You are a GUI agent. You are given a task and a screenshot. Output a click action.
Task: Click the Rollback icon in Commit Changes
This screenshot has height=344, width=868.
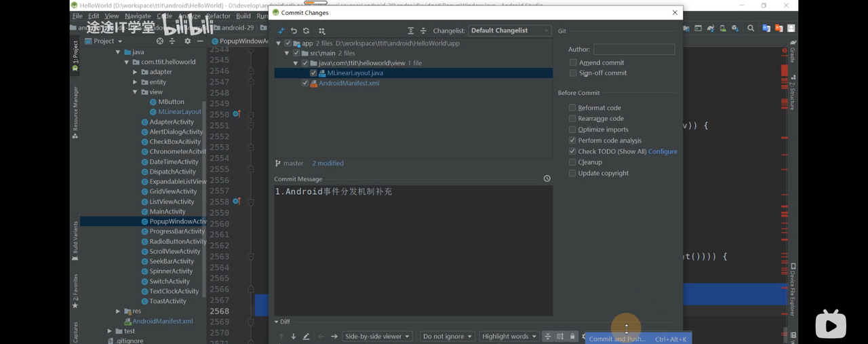(x=294, y=31)
